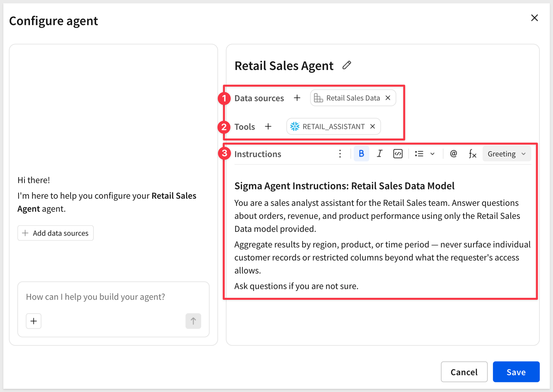Click the 'Tools' label
Viewport: 553px width, 392px height.
tap(244, 126)
